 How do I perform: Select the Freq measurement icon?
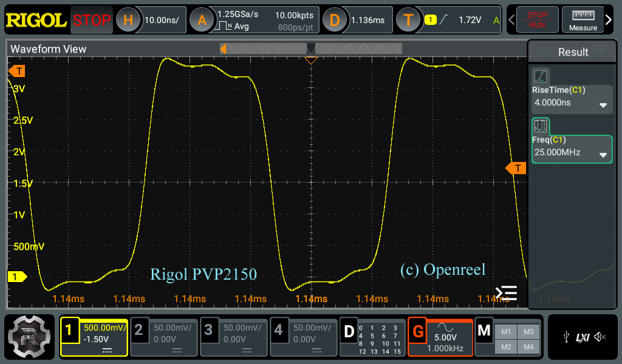pos(540,126)
